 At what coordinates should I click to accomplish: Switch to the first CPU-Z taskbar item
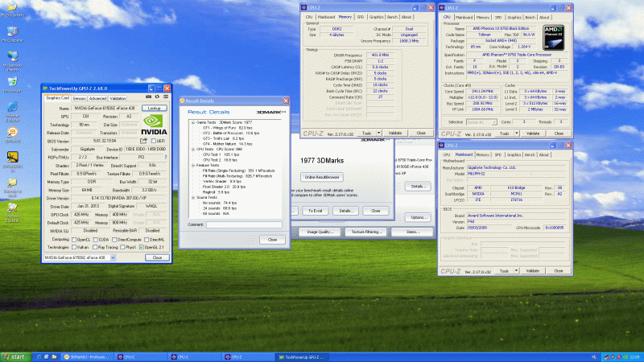[141, 357]
